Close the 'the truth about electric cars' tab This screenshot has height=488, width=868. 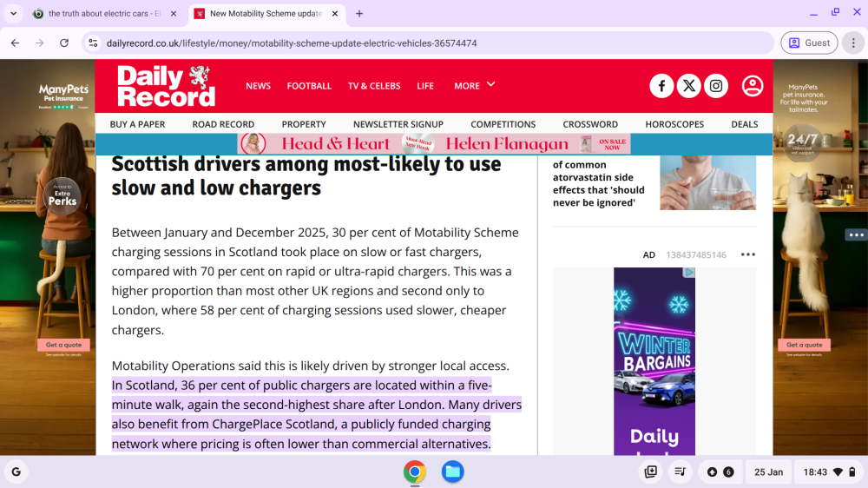pos(174,13)
